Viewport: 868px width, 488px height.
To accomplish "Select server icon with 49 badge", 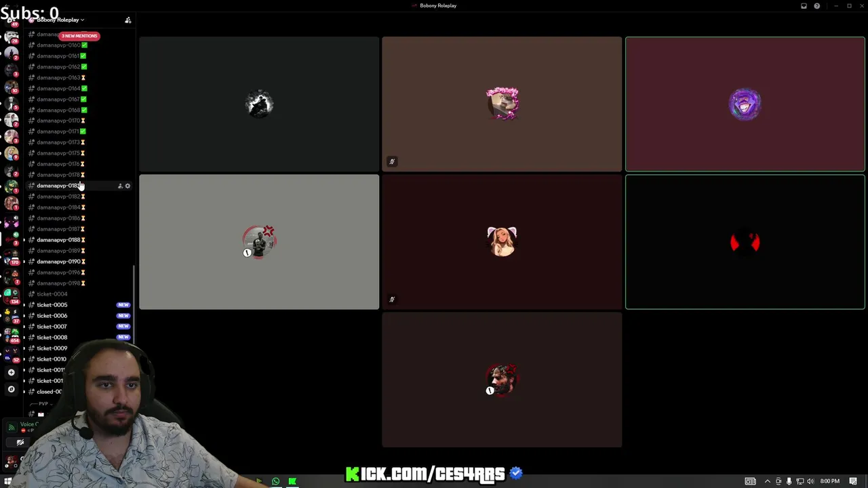I will point(11,20).
